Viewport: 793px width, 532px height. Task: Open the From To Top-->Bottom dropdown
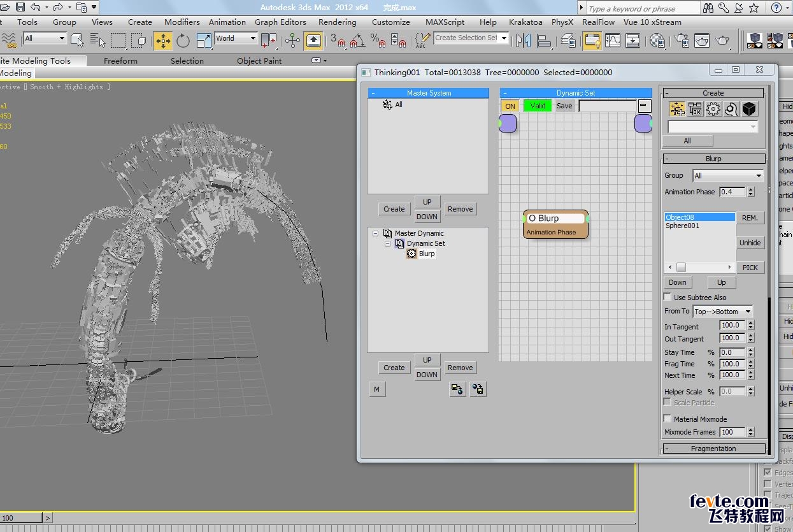(722, 312)
